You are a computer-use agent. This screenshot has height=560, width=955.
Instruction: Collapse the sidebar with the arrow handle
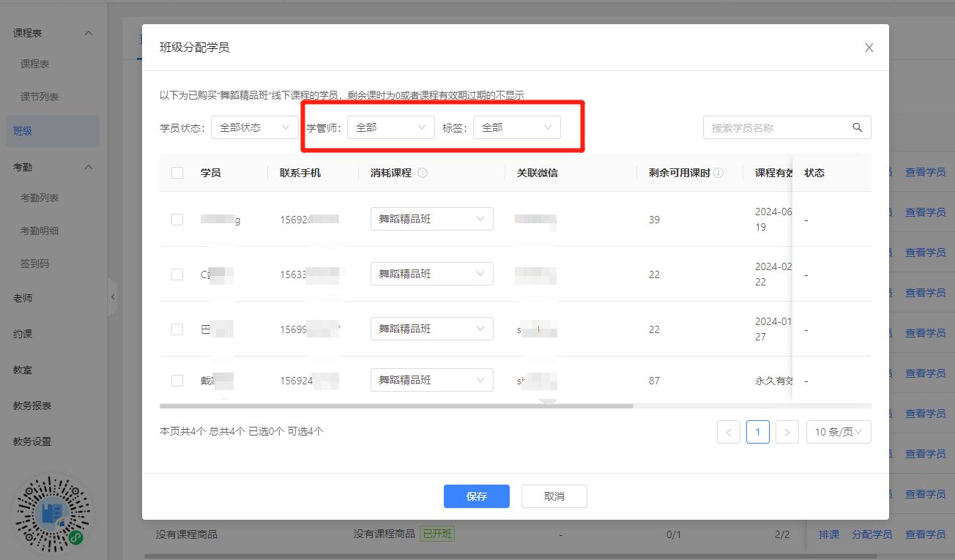(x=112, y=296)
